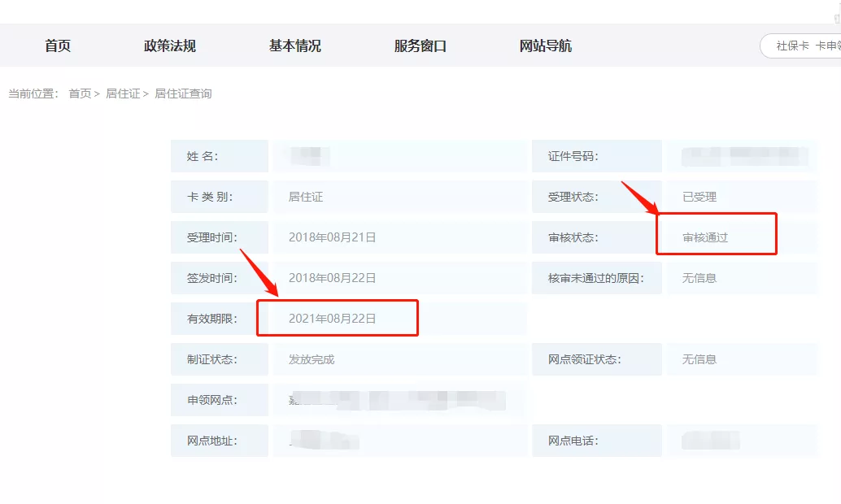Select the 2021年08月22日 expiry date field
Viewport: 841px width, 504px height.
tap(333, 319)
